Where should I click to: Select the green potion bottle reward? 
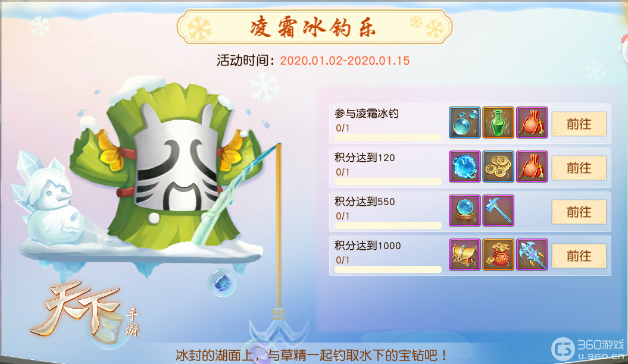click(x=498, y=123)
